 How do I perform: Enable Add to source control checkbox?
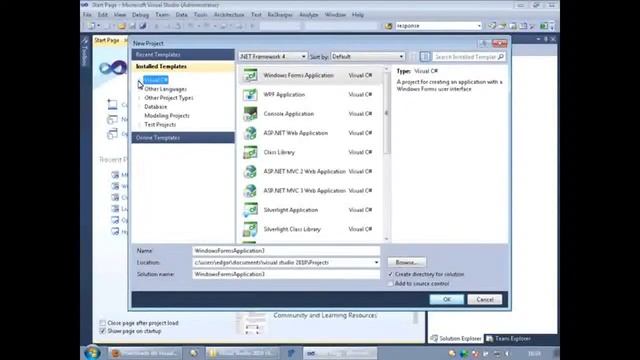391,283
